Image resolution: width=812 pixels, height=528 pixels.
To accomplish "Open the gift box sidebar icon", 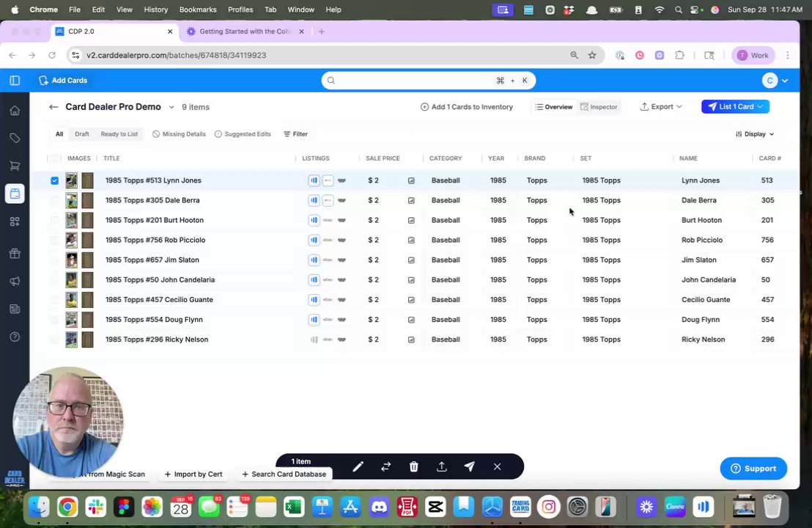I will 15,254.
